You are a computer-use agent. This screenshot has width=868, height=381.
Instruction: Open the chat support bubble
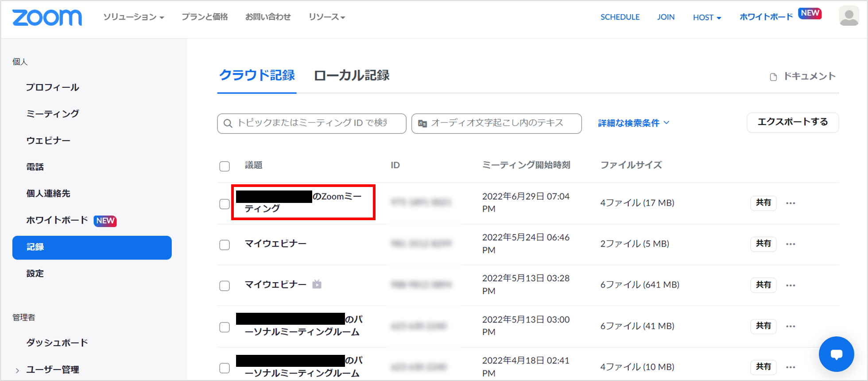pyautogui.click(x=836, y=354)
